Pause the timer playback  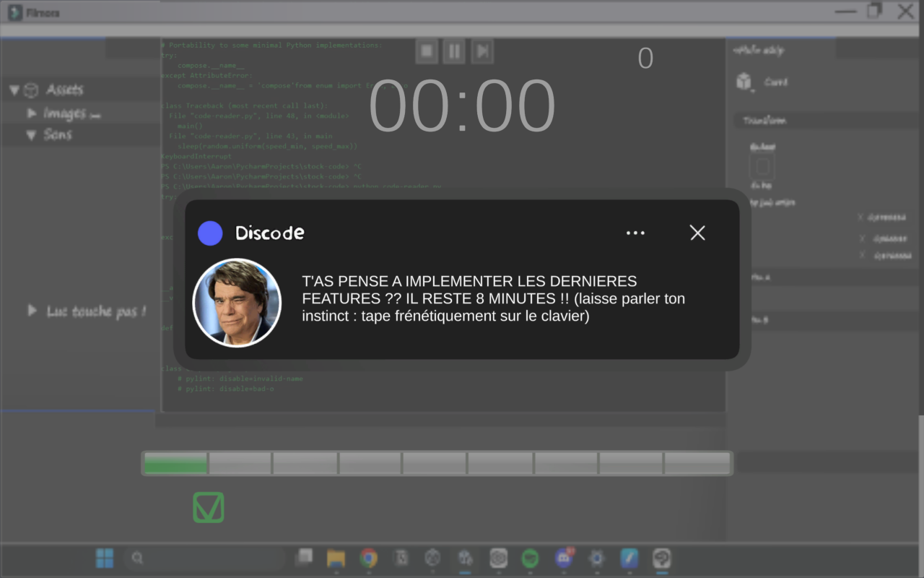coord(454,51)
